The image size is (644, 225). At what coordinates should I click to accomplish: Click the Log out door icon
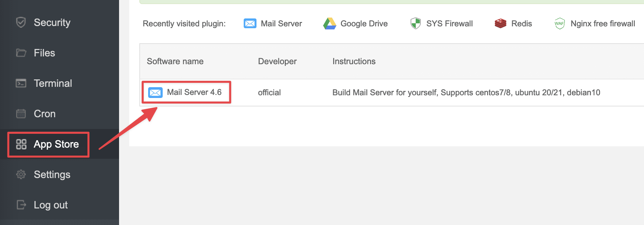(x=21, y=205)
